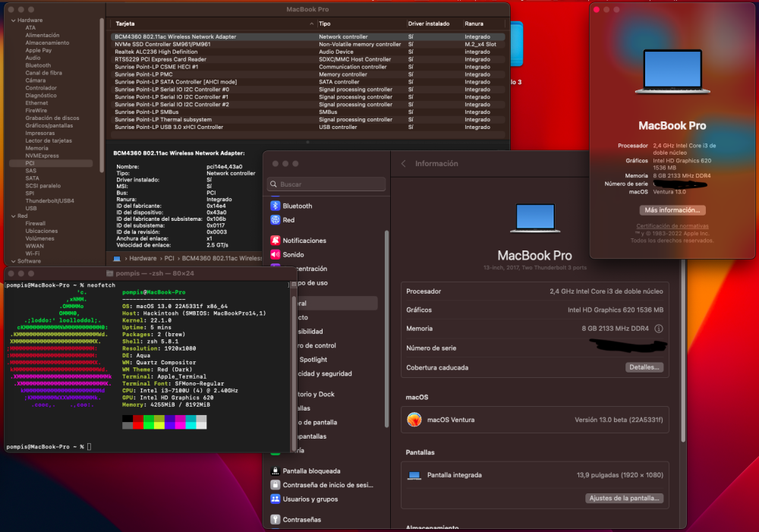
Task: Click the Más información button
Action: (x=672, y=210)
